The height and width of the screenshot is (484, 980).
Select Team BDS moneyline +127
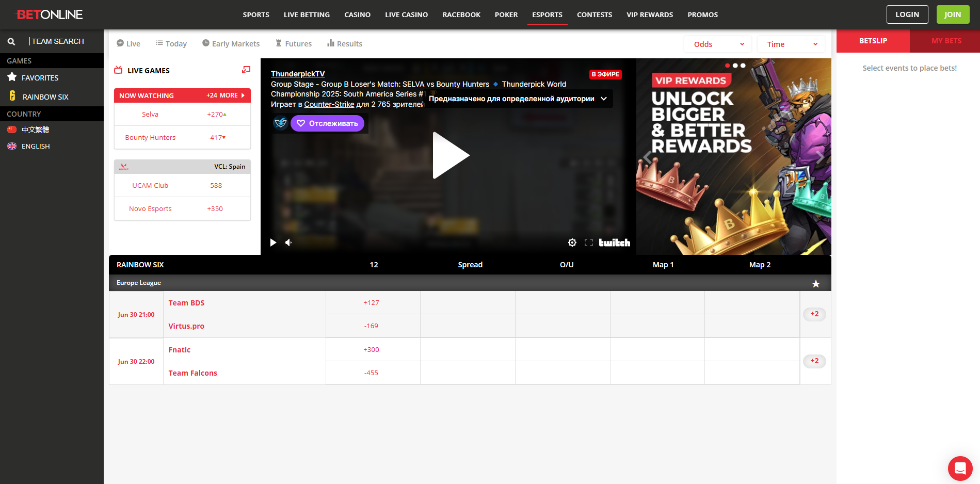[x=373, y=303]
